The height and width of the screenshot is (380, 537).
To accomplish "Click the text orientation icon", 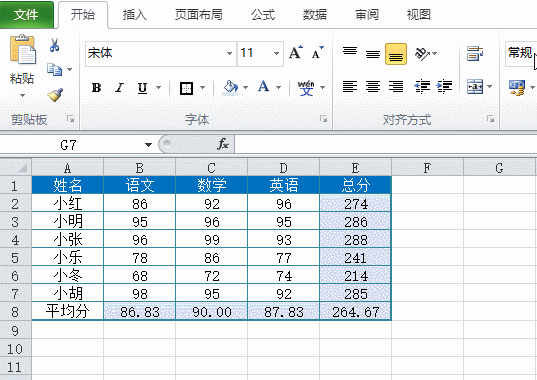I will click(422, 53).
